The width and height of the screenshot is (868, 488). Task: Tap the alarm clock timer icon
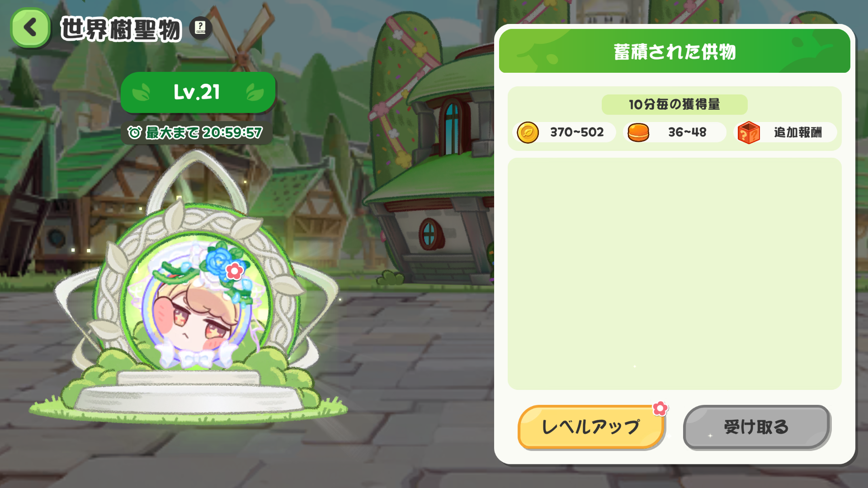click(x=134, y=132)
